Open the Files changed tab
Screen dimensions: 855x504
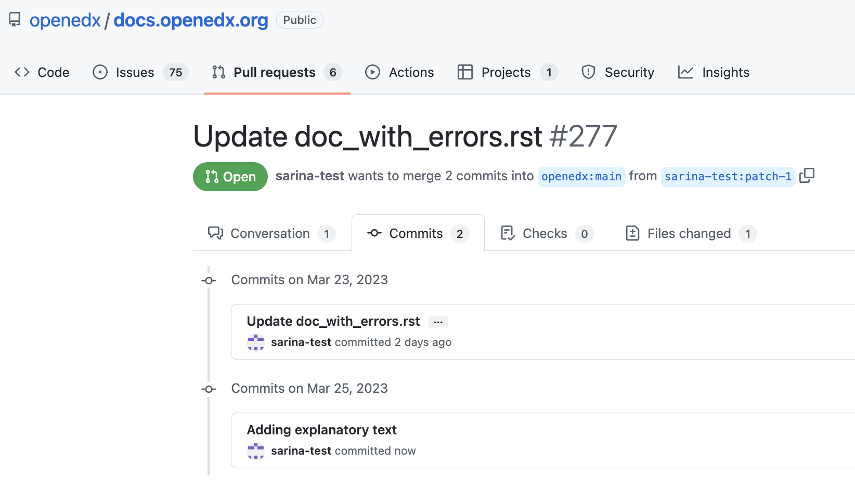point(688,233)
